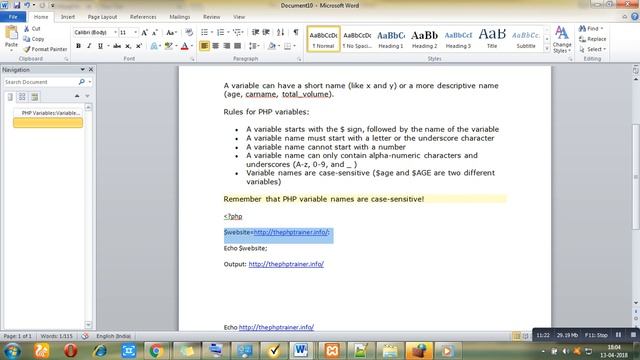Open the Output thephptrainer.info link
The width and height of the screenshot is (640, 360).
coord(286,264)
